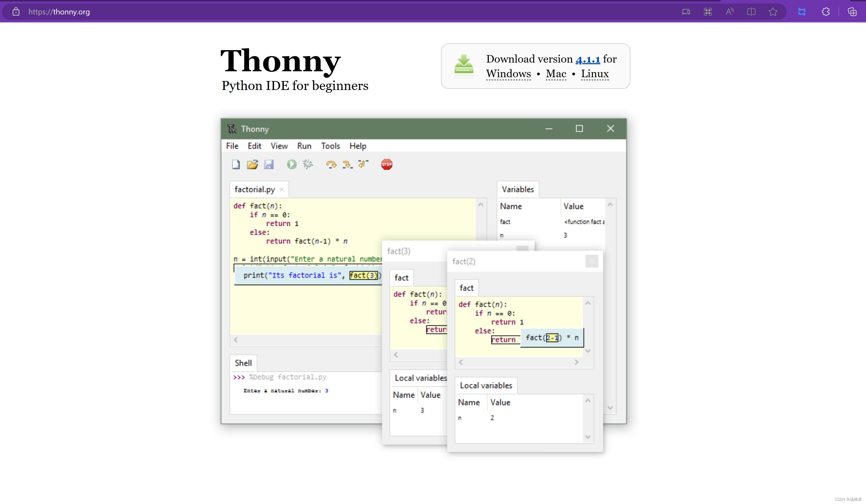Image resolution: width=866 pixels, height=504 pixels.
Task: Click right arrow of fact(2) code horizontal scrollbar
Action: click(576, 362)
